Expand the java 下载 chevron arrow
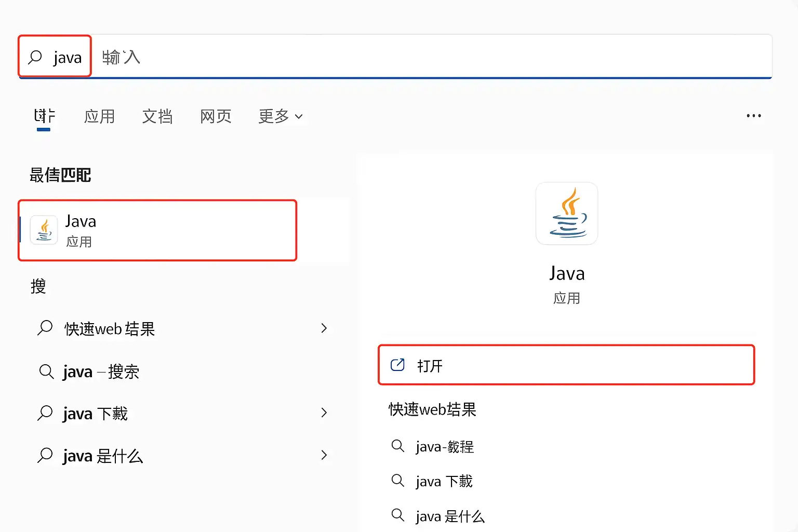 tap(324, 413)
